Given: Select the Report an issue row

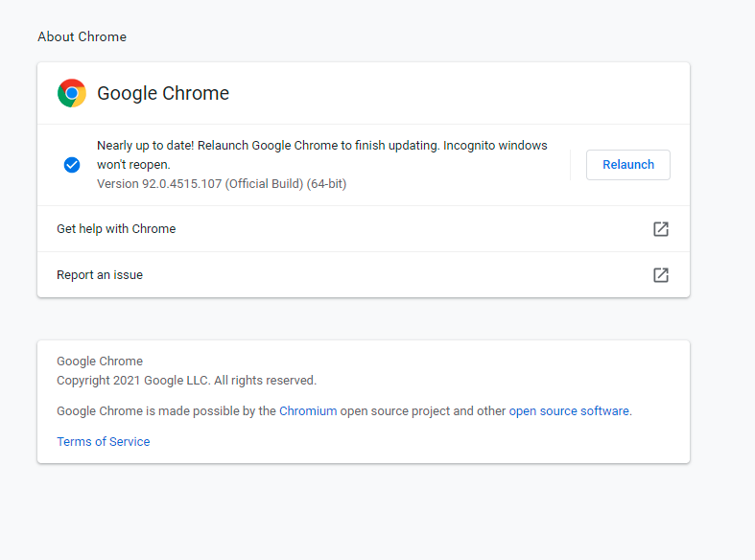Looking at the screenshot, I should click(x=364, y=274).
